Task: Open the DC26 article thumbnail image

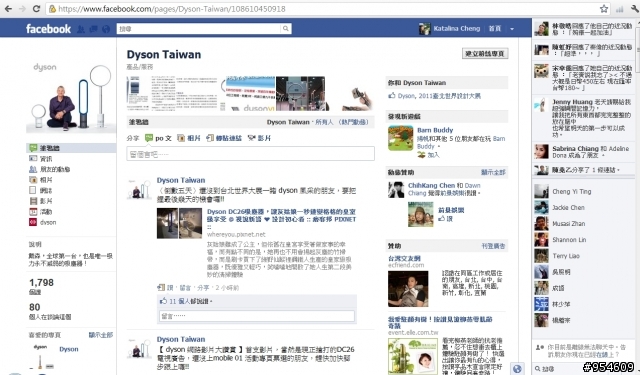Action: pyautogui.click(x=180, y=223)
